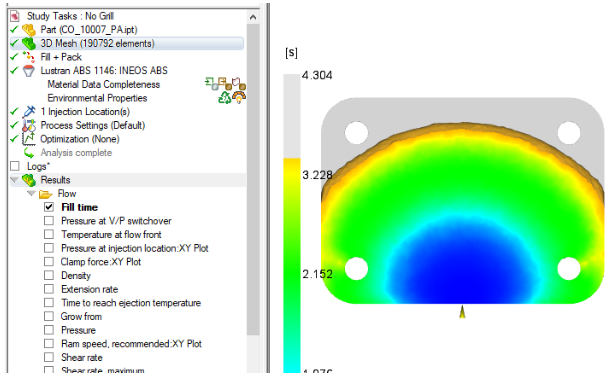
Task: Tick the Shear rate result checkbox
Action: coord(49,357)
